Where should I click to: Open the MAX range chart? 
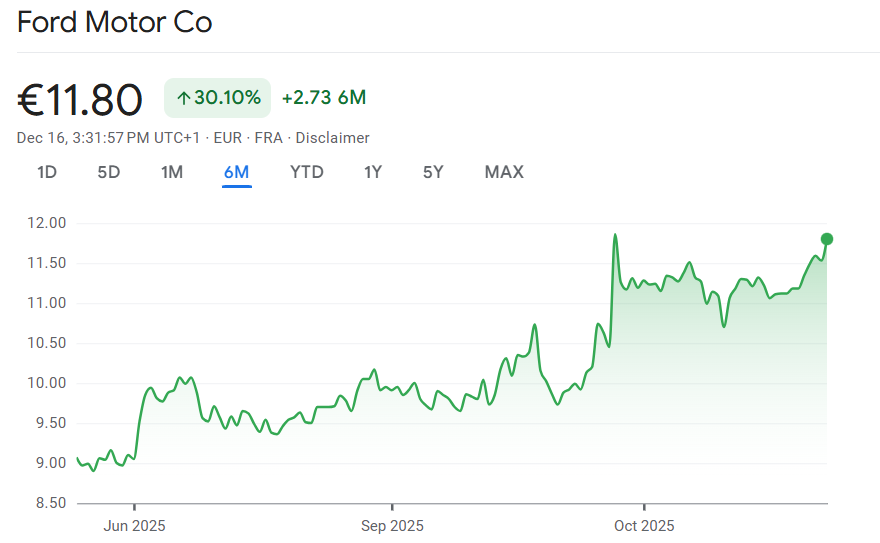pyautogui.click(x=504, y=172)
